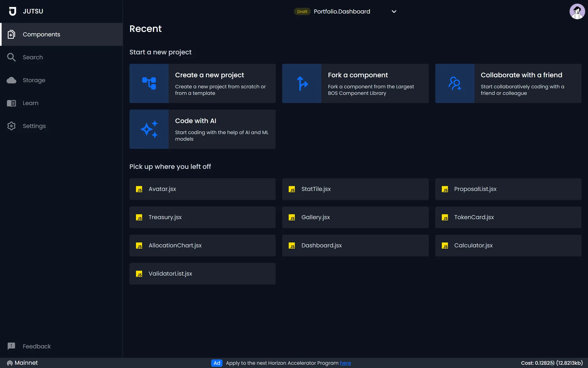
Task: Open the ProposalList.jsx file
Action: coord(508,189)
